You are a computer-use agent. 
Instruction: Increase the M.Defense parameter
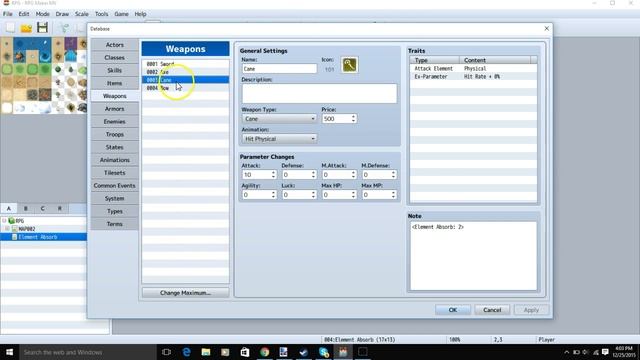(x=393, y=172)
